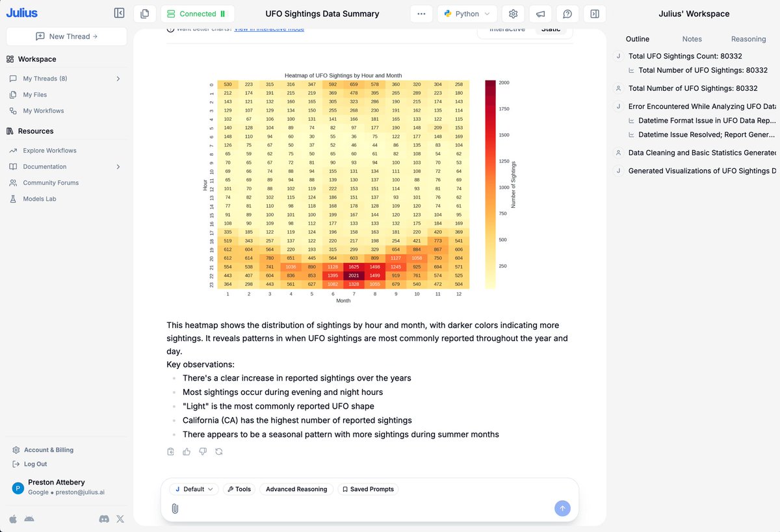Click the copy thread icon in header
This screenshot has width=780, height=532.
click(144, 14)
